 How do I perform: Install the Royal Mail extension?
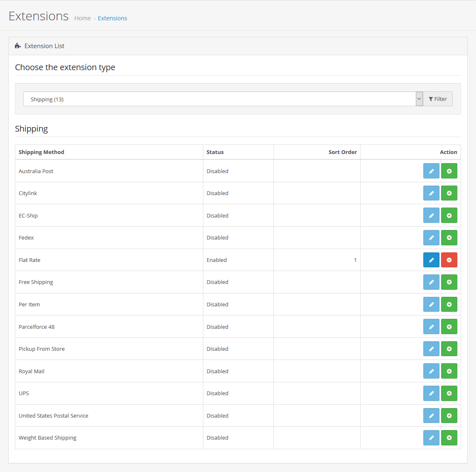(x=449, y=371)
